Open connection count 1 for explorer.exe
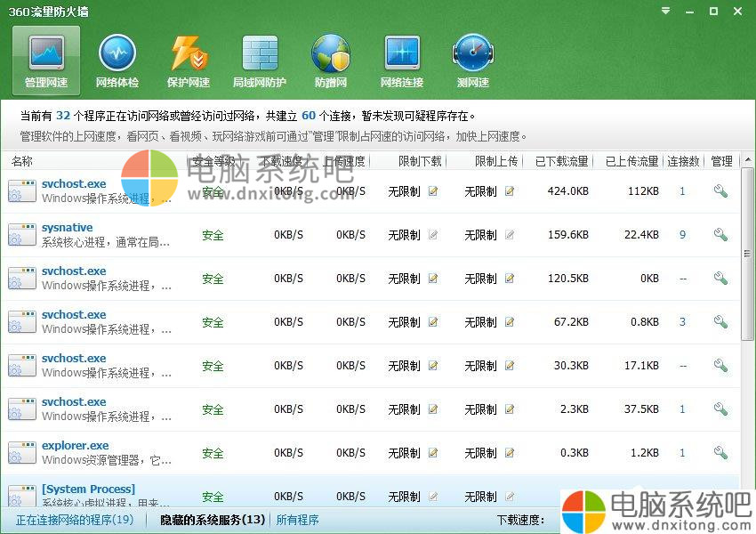756x534 pixels. 682,452
